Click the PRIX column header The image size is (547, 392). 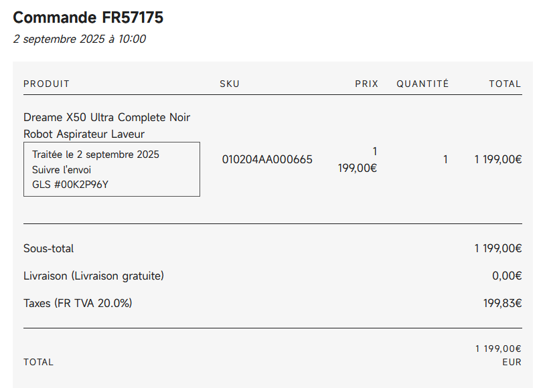[x=366, y=84]
